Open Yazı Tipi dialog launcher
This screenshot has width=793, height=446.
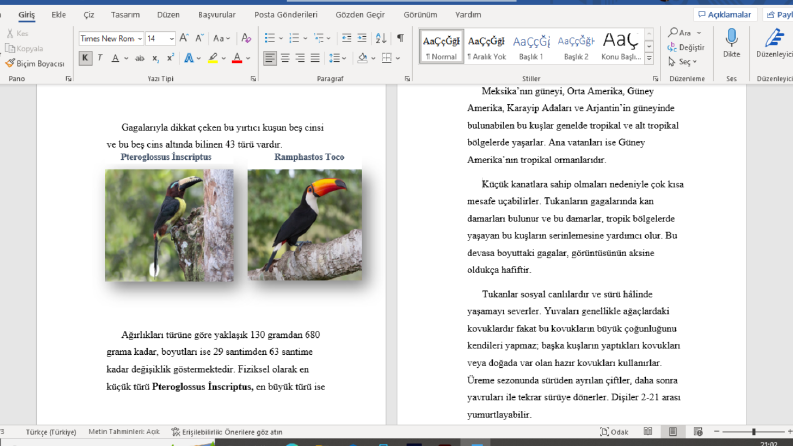253,79
